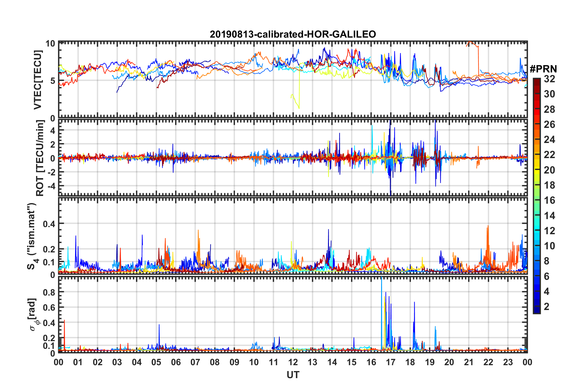Click colorbar tick label 2
This screenshot has height=392, width=586.
tap(547, 307)
